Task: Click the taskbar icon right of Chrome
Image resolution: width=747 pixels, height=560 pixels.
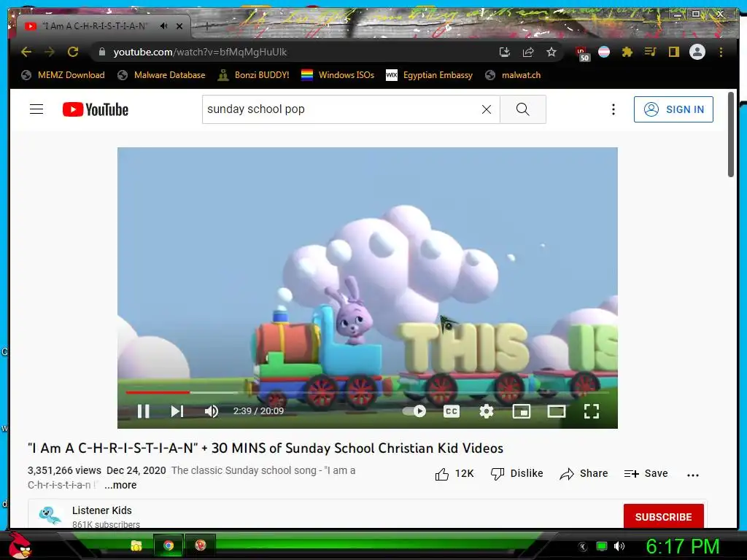Action: coord(201,545)
